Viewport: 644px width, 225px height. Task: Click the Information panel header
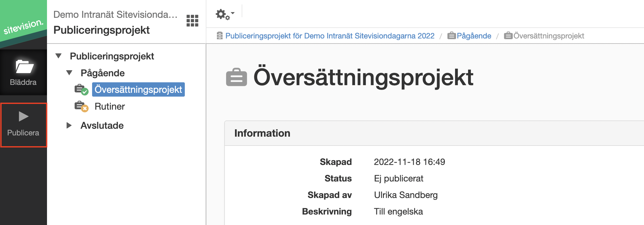click(x=434, y=133)
